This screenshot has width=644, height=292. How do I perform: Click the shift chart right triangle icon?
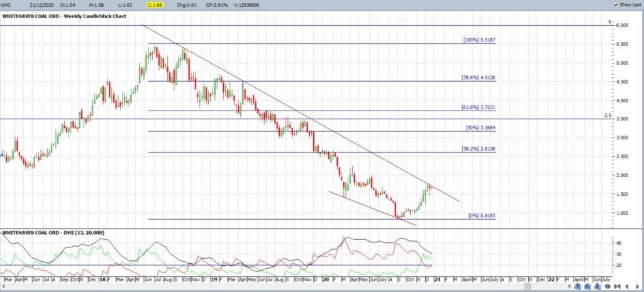point(638,286)
